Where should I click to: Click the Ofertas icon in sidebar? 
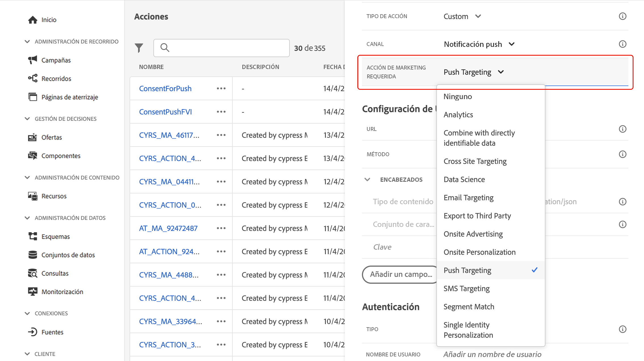(x=33, y=137)
